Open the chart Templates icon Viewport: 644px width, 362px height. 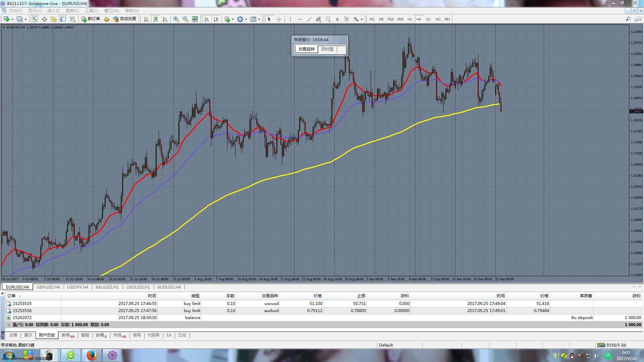253,19
